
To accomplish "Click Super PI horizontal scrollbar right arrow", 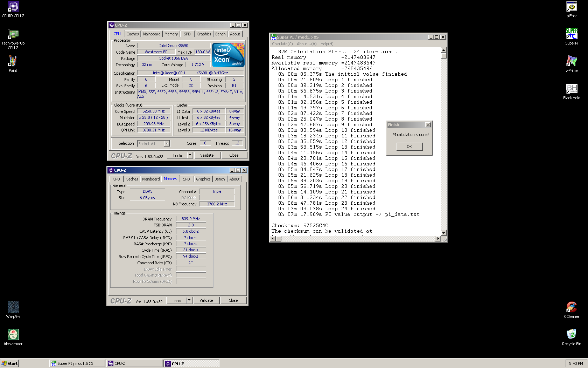I will (438, 239).
